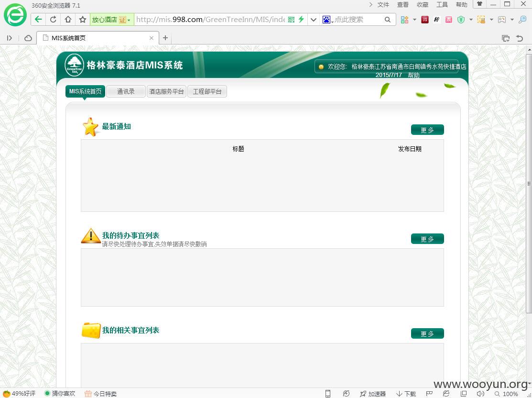The image size is (532, 398).
Task: Toggle sidebar panel icon left of tabs
Action: coord(10,38)
